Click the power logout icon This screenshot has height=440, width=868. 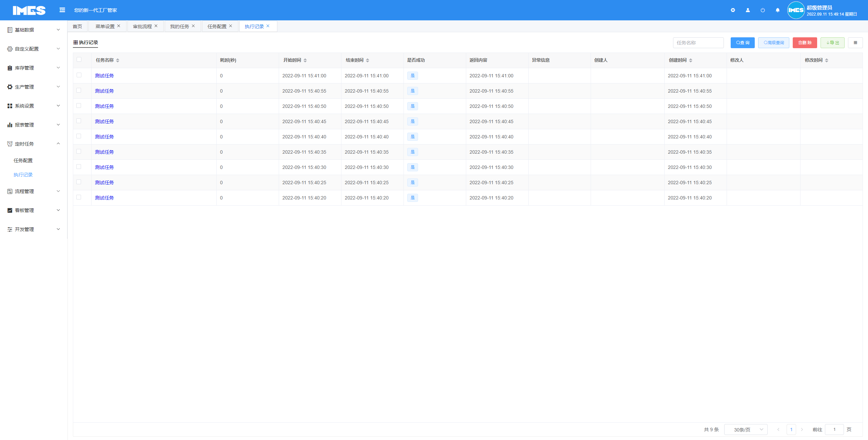763,10
